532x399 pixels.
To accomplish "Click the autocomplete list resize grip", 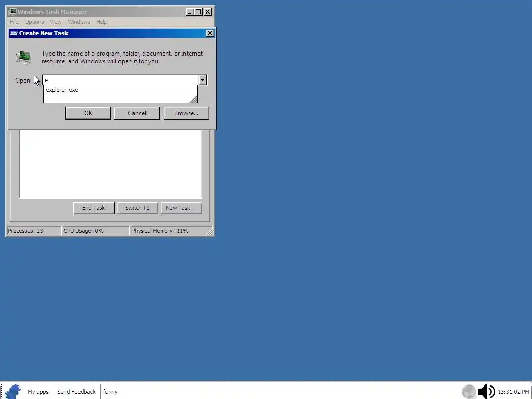I will pyautogui.click(x=194, y=99).
